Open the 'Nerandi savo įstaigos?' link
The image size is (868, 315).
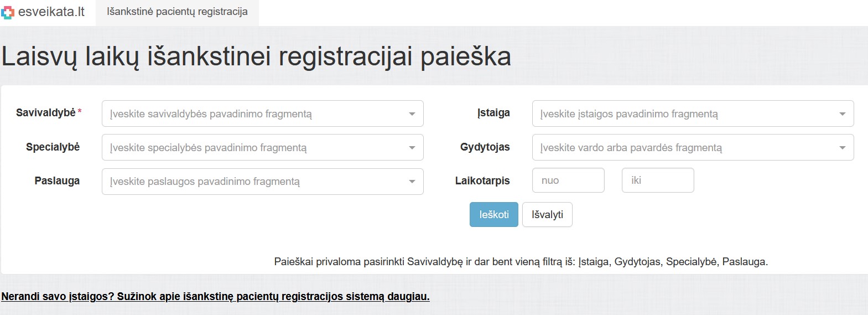coord(215,296)
